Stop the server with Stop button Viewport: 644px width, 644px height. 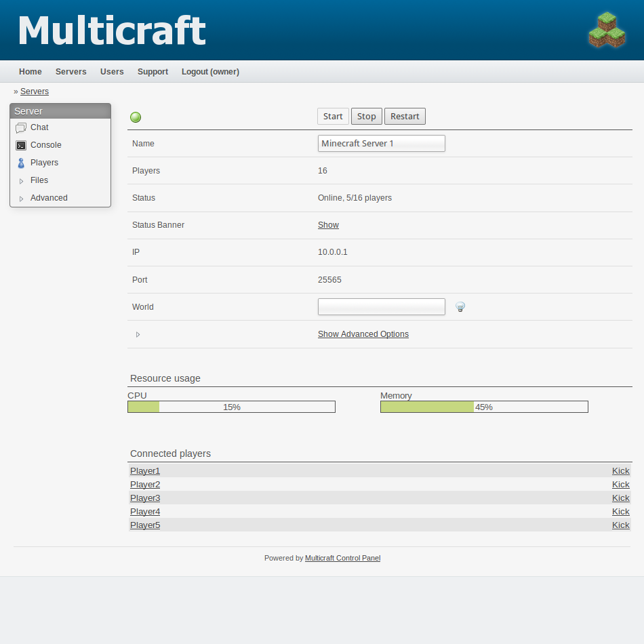pyautogui.click(x=367, y=116)
